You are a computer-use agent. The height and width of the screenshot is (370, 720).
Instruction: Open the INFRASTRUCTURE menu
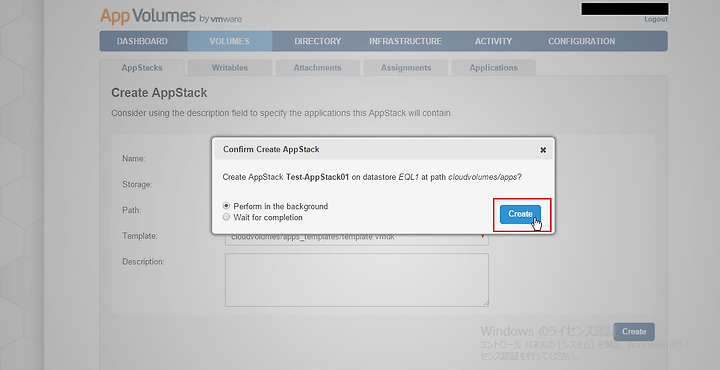click(405, 41)
